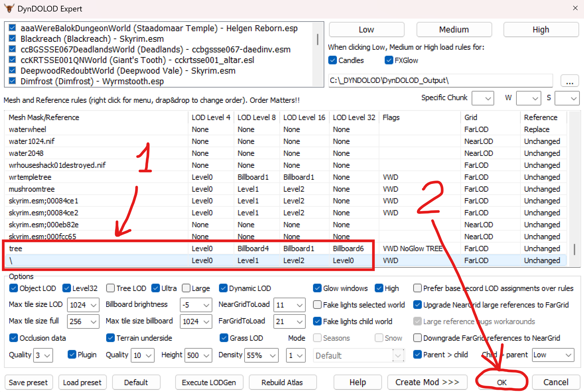
Task: Click the Flags column header
Action: 391,117
